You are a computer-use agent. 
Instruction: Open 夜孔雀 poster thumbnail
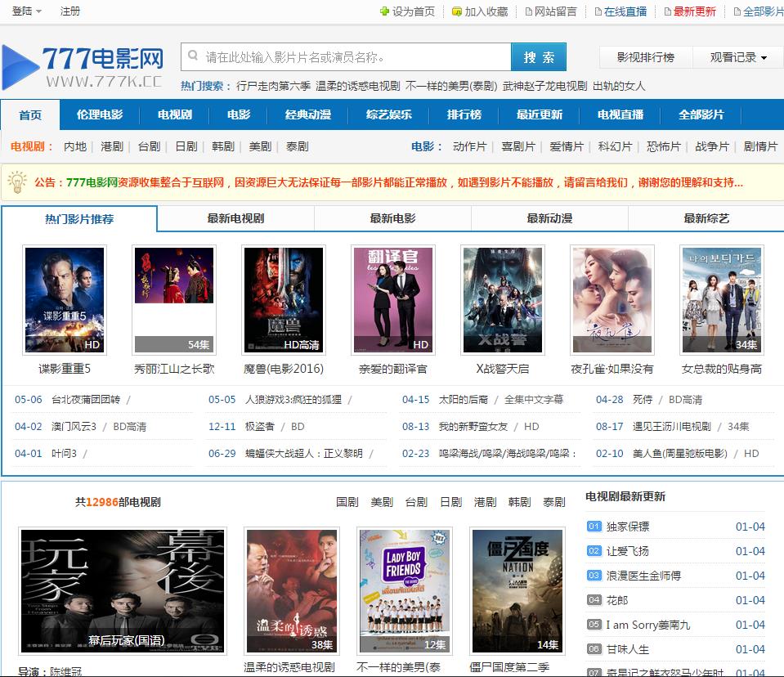[x=612, y=300]
